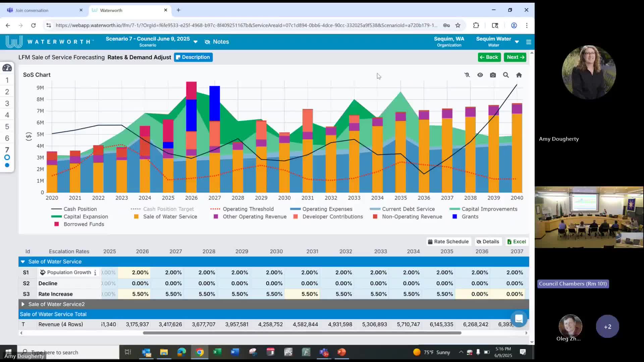The image size is (644, 362).
Task: Click the hamburger menu in blue header
Action: [x=529, y=42]
